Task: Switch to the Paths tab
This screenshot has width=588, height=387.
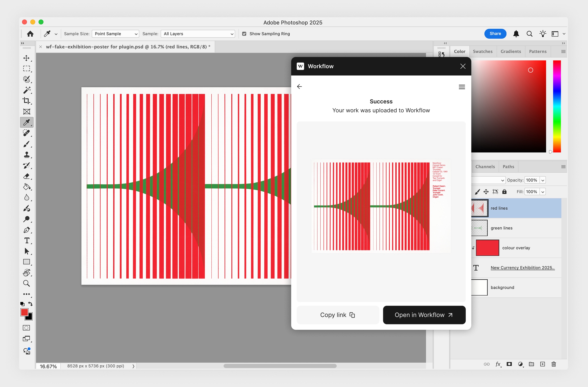Action: tap(508, 167)
